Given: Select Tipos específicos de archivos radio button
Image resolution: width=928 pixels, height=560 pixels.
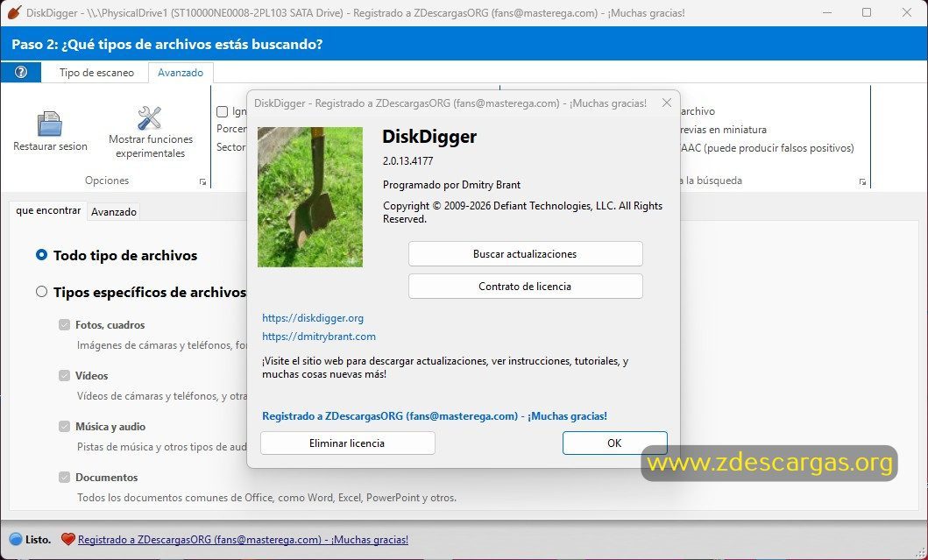Looking at the screenshot, I should coord(41,292).
